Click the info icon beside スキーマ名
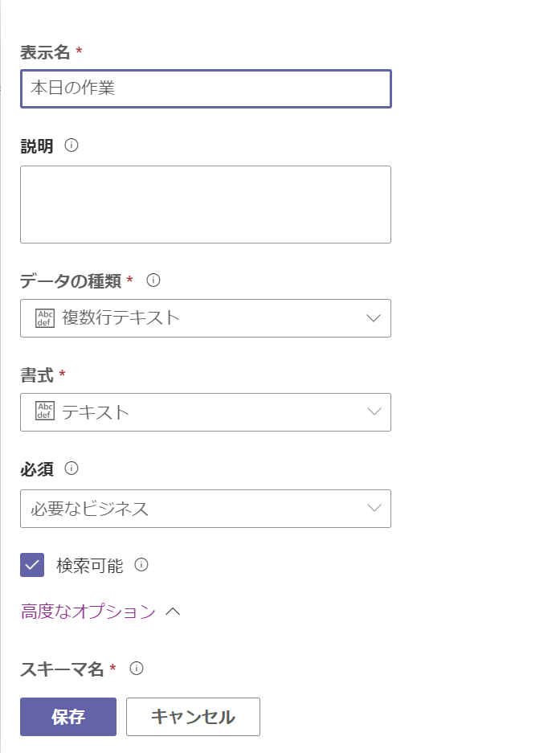 tap(137, 668)
